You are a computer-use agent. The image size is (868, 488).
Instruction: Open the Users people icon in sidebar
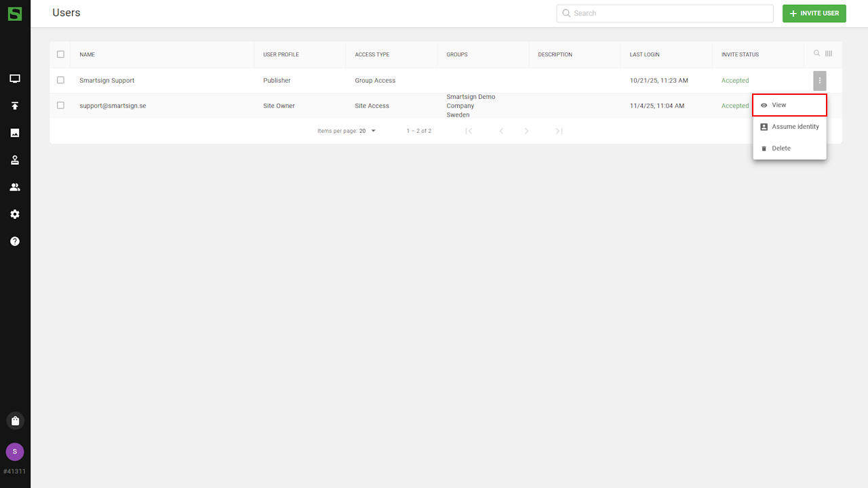pos(15,187)
